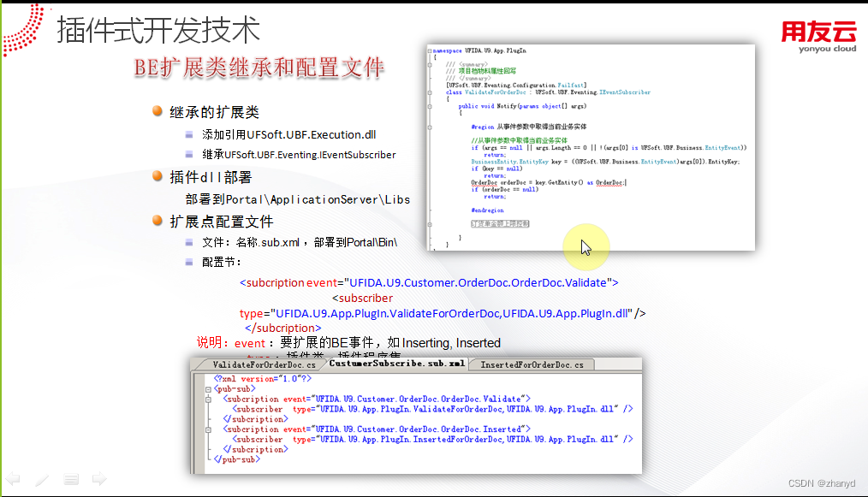The height and width of the screenshot is (497, 868).
Task: Click the back arrow in slideshow navigation
Action: [x=11, y=479]
